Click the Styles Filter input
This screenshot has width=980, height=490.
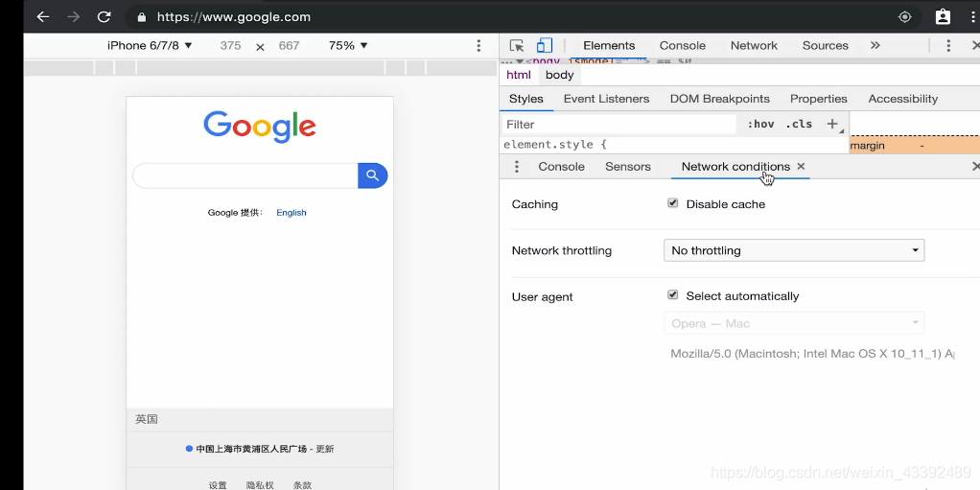pos(619,125)
